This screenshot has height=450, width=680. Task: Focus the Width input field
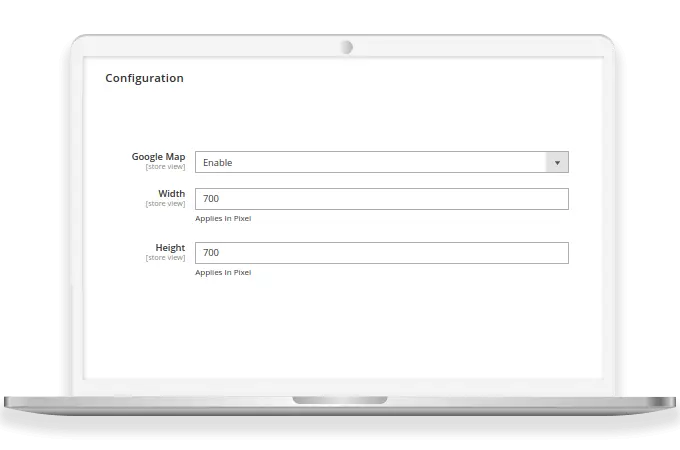point(380,199)
